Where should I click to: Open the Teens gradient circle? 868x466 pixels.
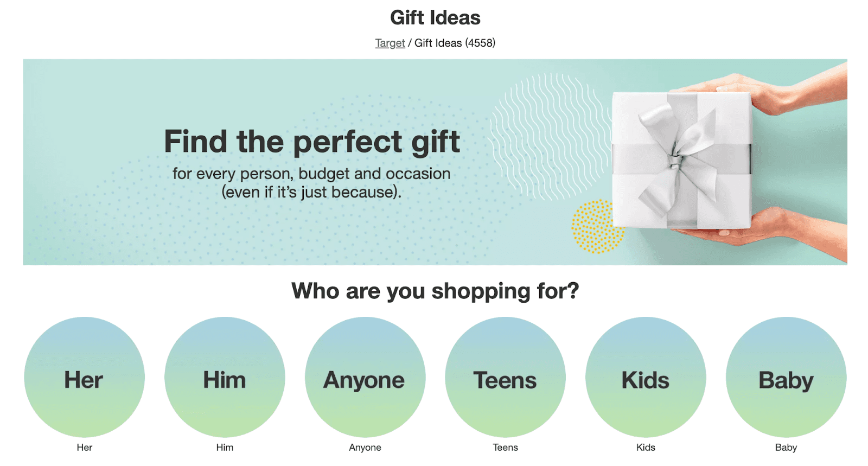click(x=505, y=378)
